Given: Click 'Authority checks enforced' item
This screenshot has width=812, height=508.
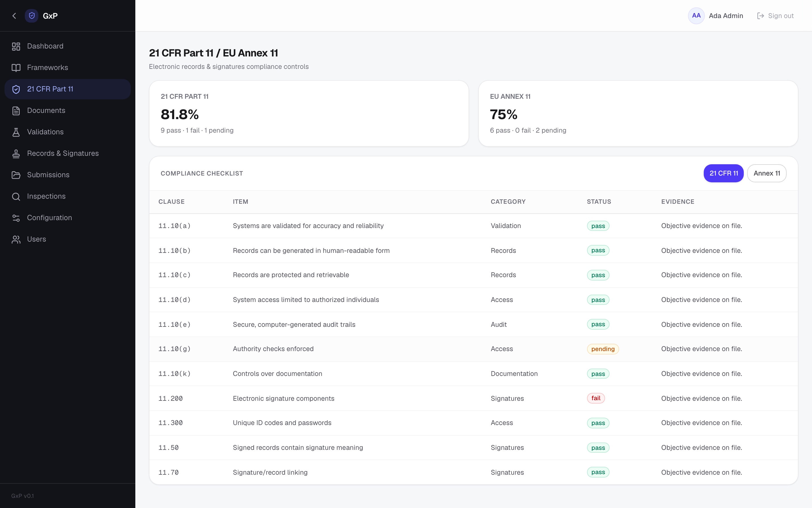Looking at the screenshot, I should pos(273,349).
